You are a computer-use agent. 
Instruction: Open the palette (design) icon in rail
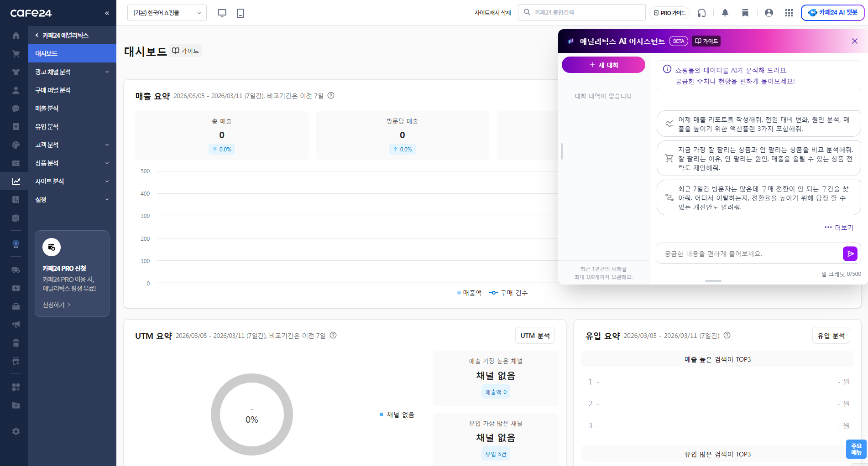pos(16,145)
